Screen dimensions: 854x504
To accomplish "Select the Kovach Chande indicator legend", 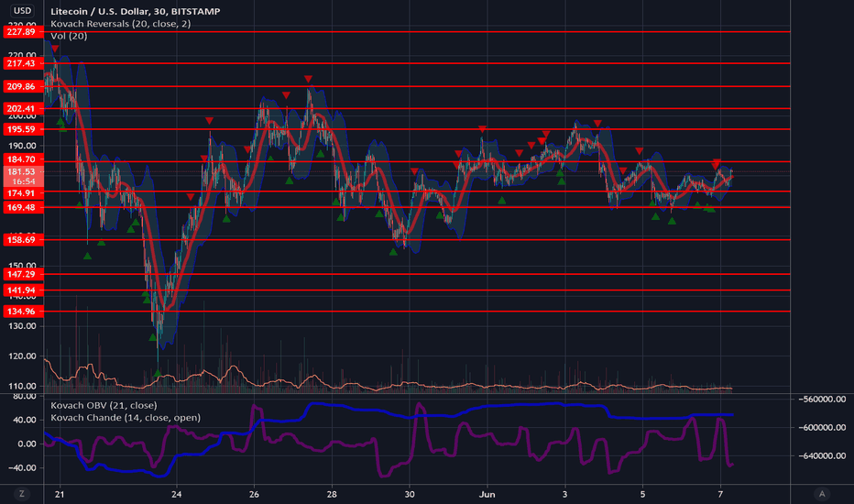I will click(x=126, y=417).
